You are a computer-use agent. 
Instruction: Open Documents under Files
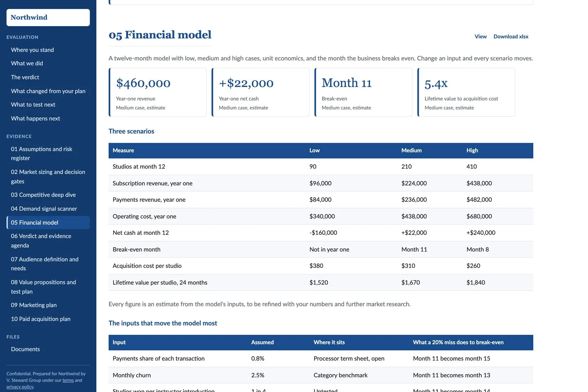pyautogui.click(x=25, y=349)
